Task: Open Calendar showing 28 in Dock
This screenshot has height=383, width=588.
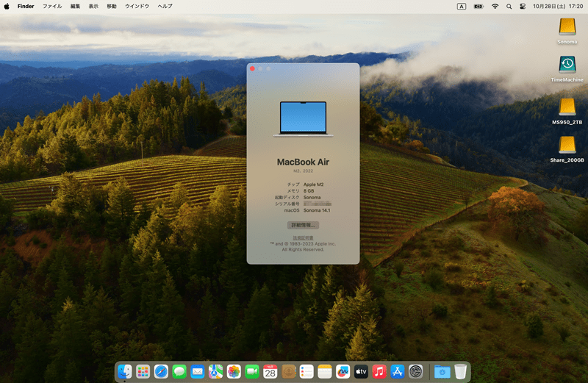Action: point(270,372)
